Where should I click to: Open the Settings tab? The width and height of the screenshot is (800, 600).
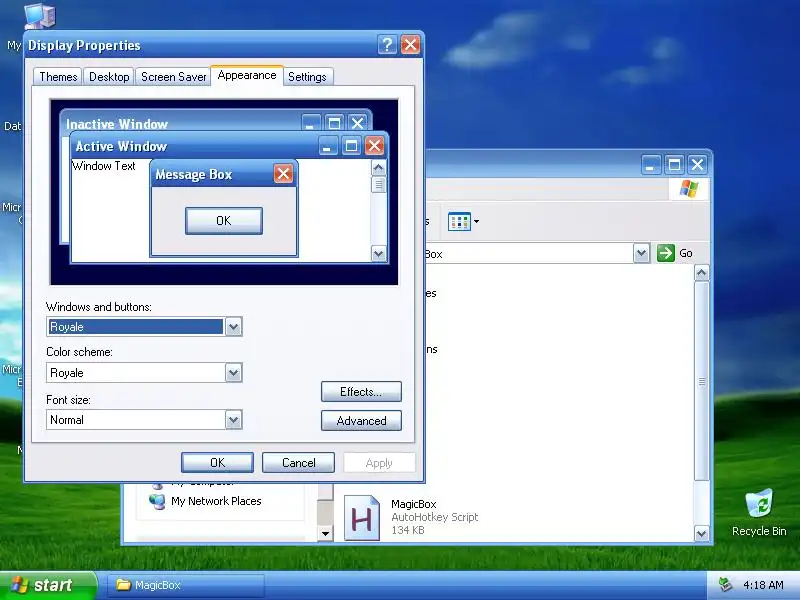(x=307, y=77)
